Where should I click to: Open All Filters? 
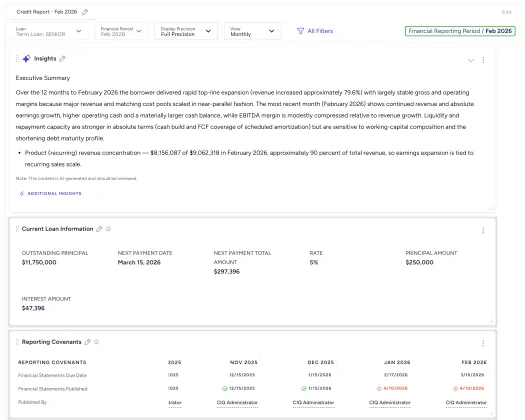click(315, 31)
